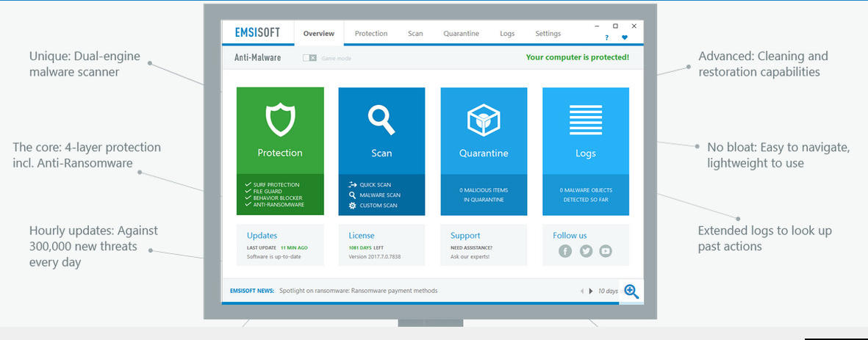Viewport: 868px width, 340px height.
Task: Start a Malware Scan
Action: (379, 195)
